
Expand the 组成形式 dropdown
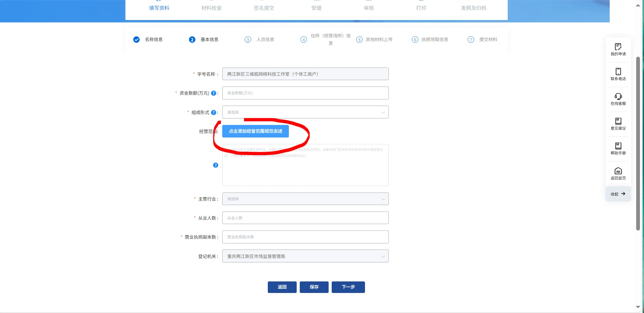click(305, 112)
